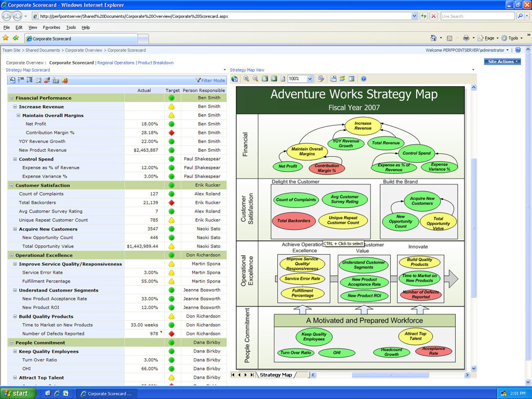
Task: Open Strategy Map Scorecard web part menu arrow
Action: [x=225, y=70]
